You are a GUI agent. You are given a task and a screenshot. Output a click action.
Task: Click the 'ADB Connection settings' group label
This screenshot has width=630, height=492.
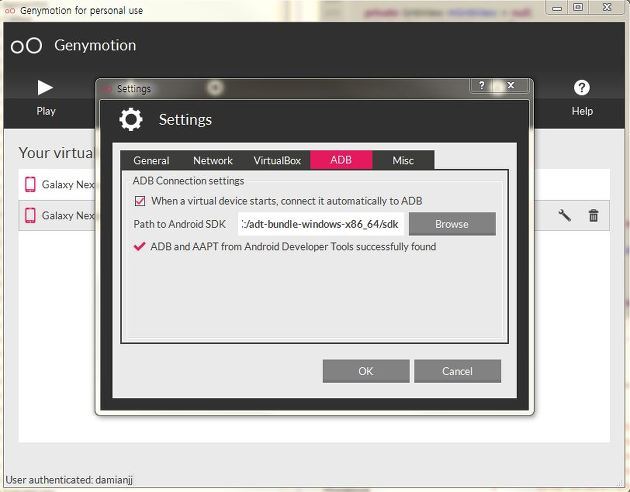pyautogui.click(x=188, y=181)
